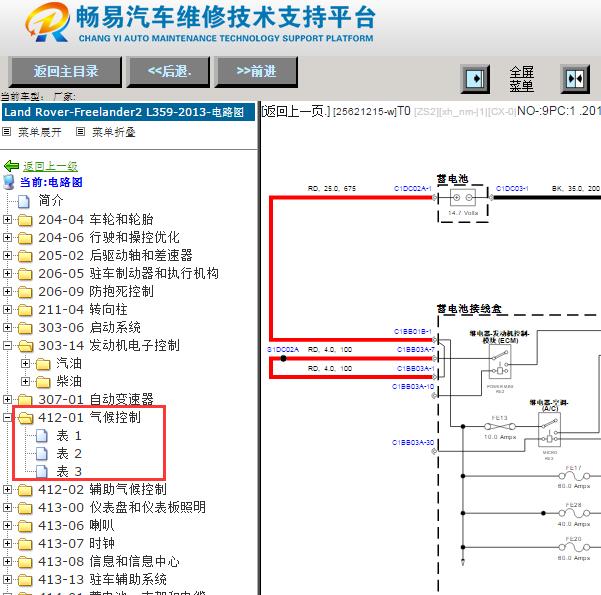Image resolution: width=601 pixels, height=595 pixels.
Task: Click connector label C1BB03A-7
Action: [x=415, y=349]
